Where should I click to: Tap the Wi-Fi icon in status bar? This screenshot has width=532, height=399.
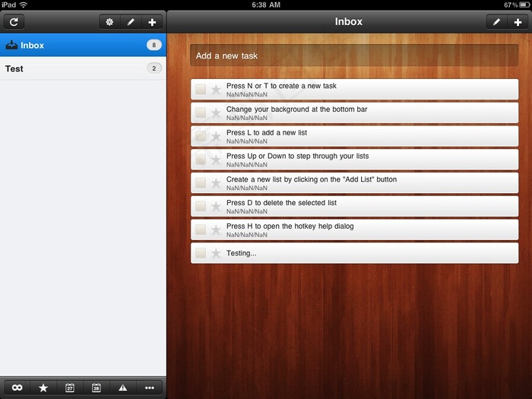pyautogui.click(x=24, y=5)
